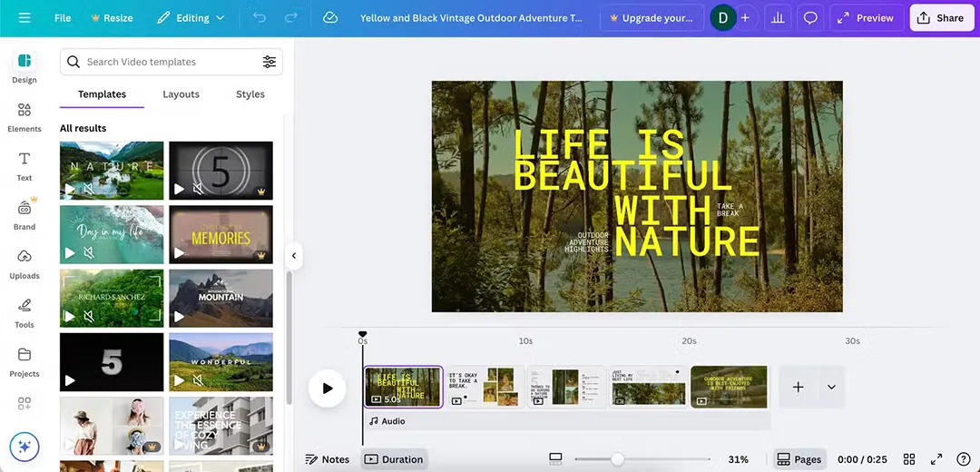Open the File menu
Image resolution: width=980 pixels, height=472 pixels.
click(x=63, y=18)
